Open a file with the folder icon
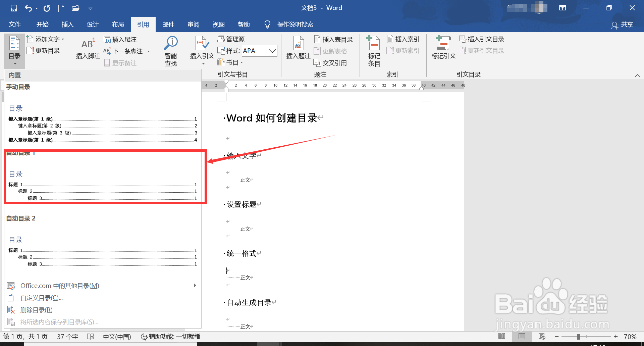Image resolution: width=644 pixels, height=346 pixels. pos(76,8)
